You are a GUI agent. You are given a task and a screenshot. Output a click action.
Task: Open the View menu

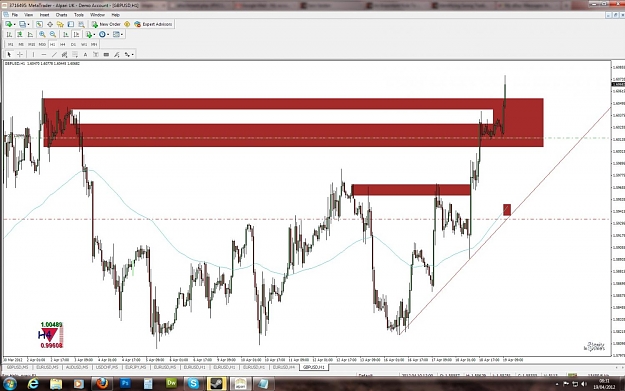(29, 15)
